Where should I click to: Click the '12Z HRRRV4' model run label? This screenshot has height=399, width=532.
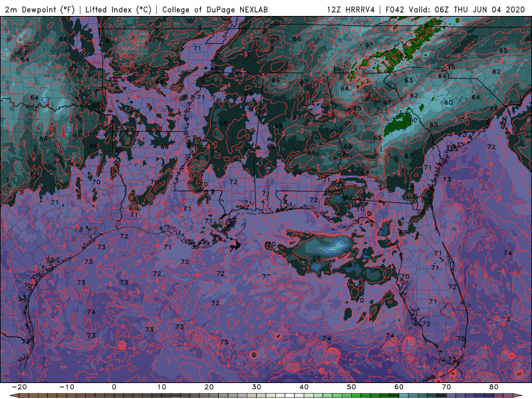click(351, 9)
